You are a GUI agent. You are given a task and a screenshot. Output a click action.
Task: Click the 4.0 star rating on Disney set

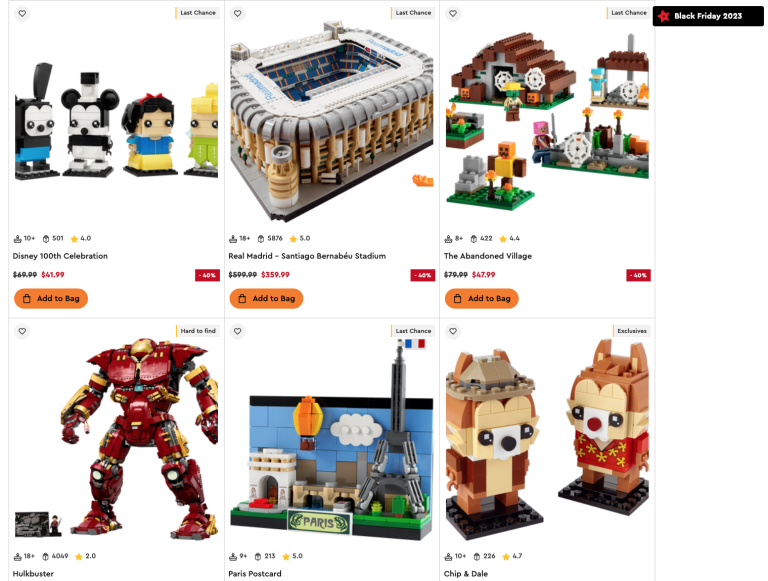coord(81,239)
